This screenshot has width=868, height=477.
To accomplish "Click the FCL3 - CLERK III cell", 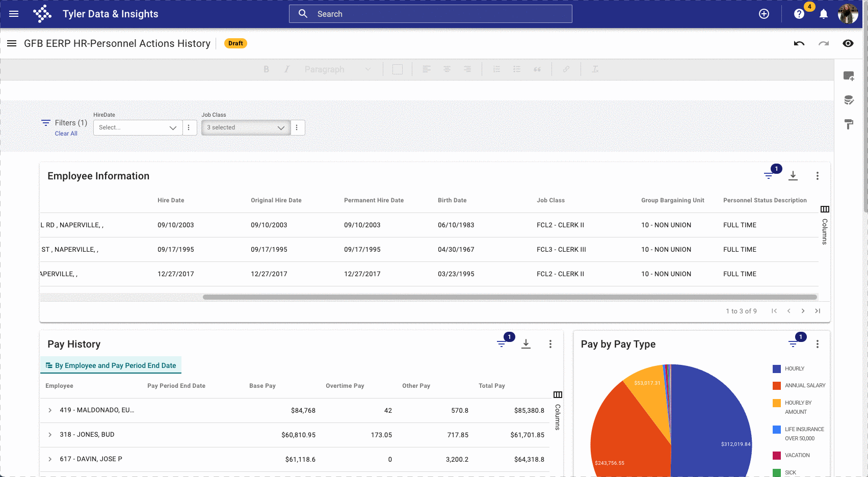I will (x=561, y=250).
